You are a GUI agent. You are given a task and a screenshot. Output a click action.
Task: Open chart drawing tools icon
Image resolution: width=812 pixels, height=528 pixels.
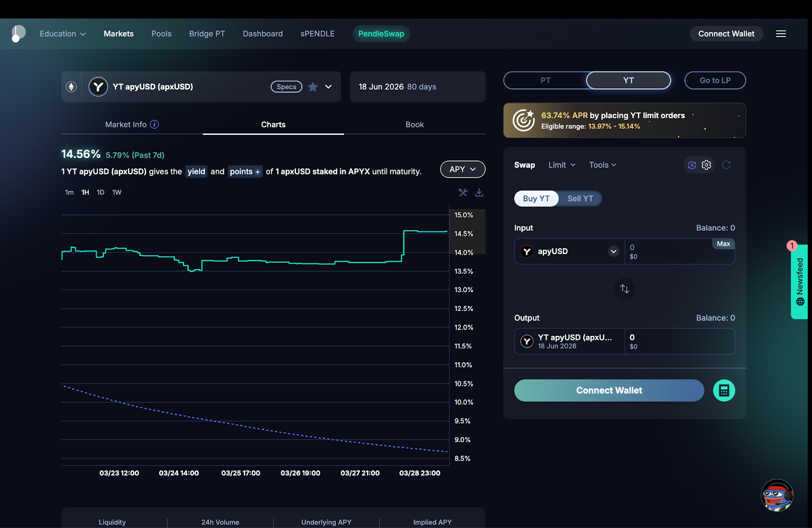(x=463, y=192)
